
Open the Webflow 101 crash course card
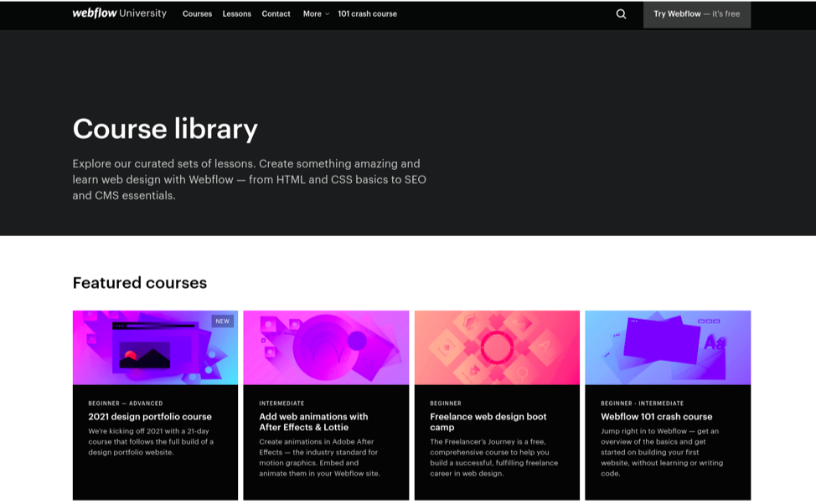[x=657, y=417]
